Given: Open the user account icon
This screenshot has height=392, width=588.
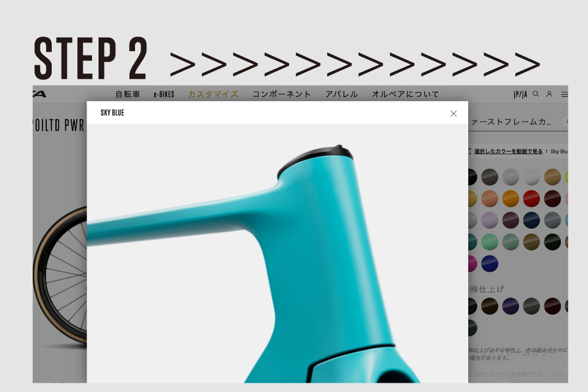Looking at the screenshot, I should [x=549, y=94].
